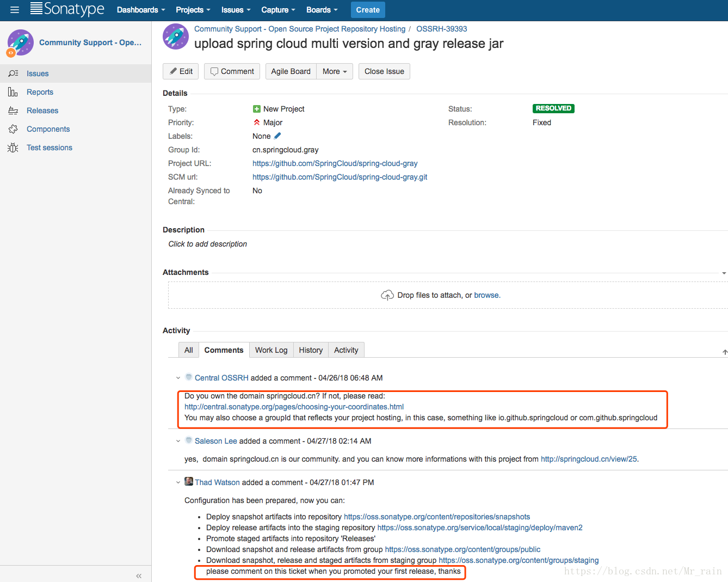Open the Community Support breadcrumb link
The image size is (728, 582).
[300, 29]
